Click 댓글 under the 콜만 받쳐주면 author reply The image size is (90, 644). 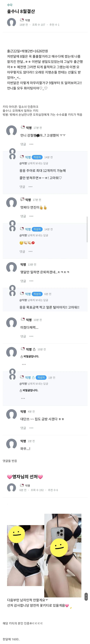tap(22, 187)
